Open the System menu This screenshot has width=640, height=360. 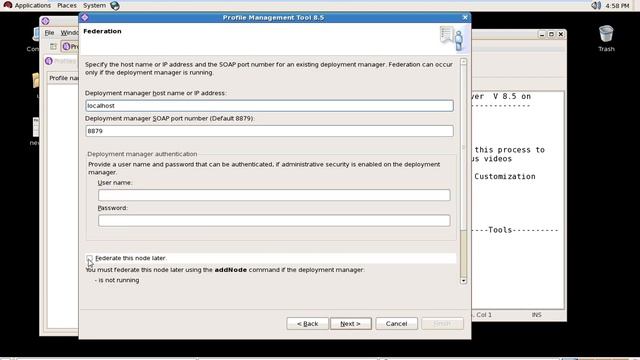(94, 5)
